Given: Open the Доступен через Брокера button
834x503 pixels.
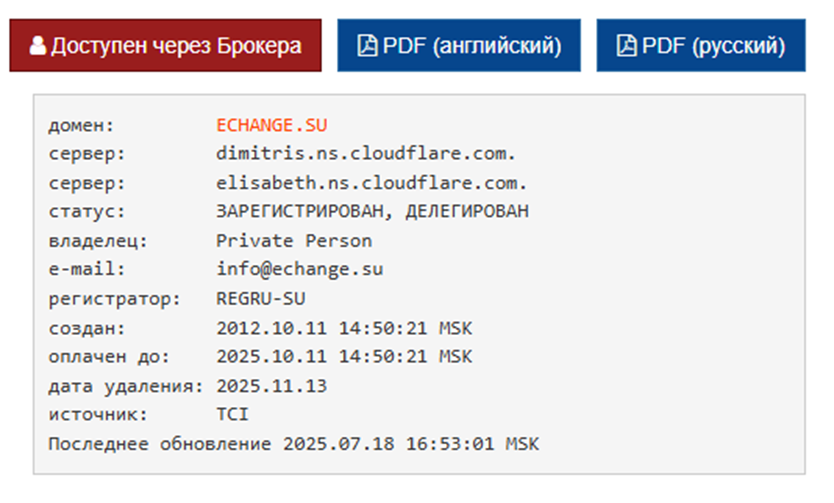Looking at the screenshot, I should pos(165,46).
